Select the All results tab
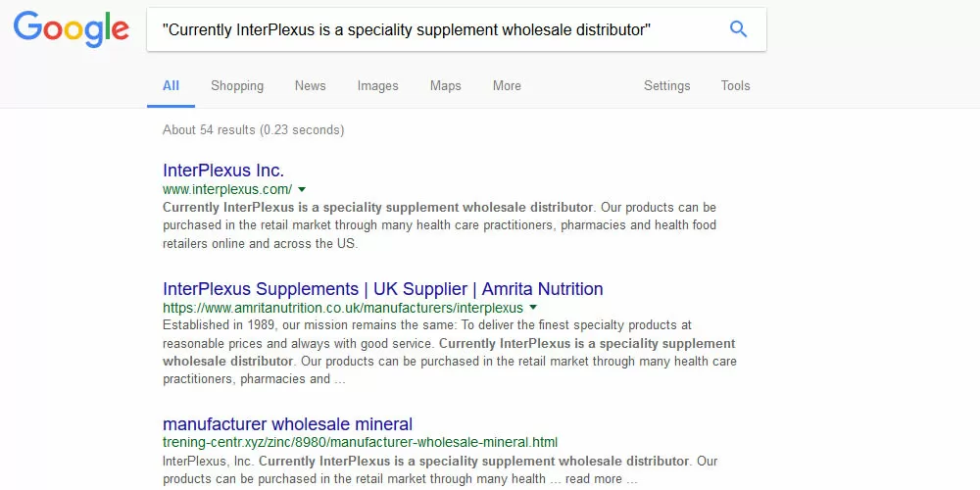 pos(171,86)
